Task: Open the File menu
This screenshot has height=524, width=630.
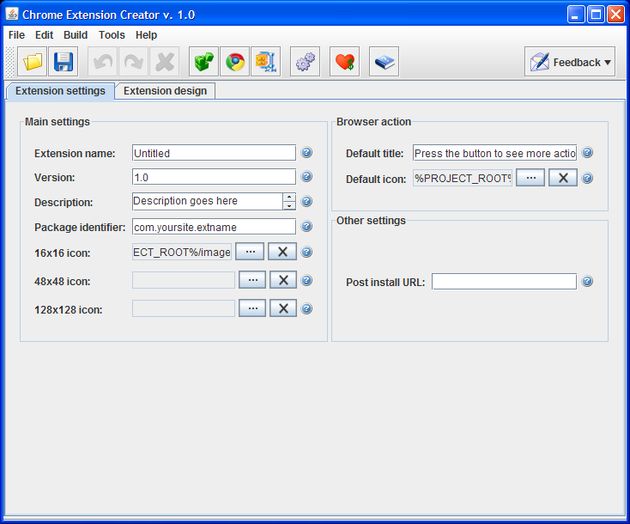Action: pyautogui.click(x=16, y=35)
